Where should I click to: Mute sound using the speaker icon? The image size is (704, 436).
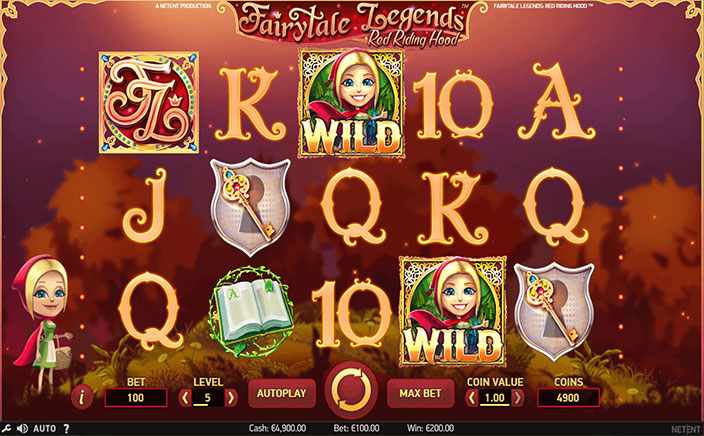22,428
